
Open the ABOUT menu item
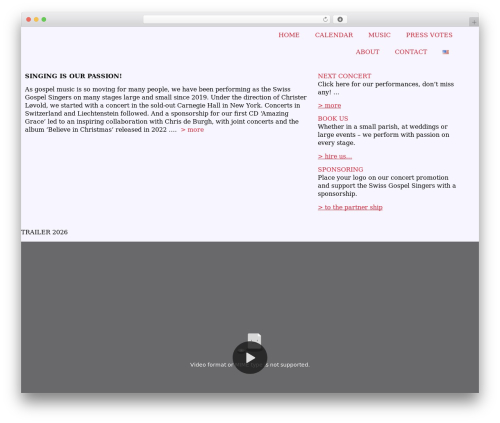pyautogui.click(x=367, y=52)
